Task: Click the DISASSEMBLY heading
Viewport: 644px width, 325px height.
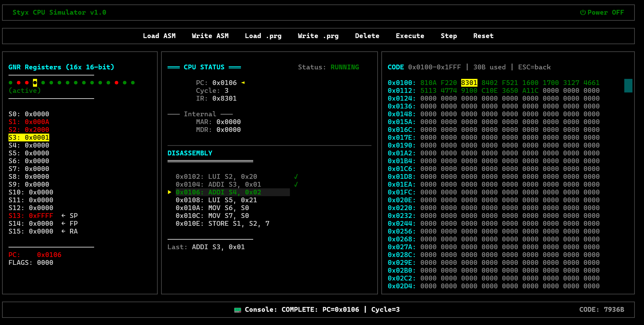Action: point(190,153)
